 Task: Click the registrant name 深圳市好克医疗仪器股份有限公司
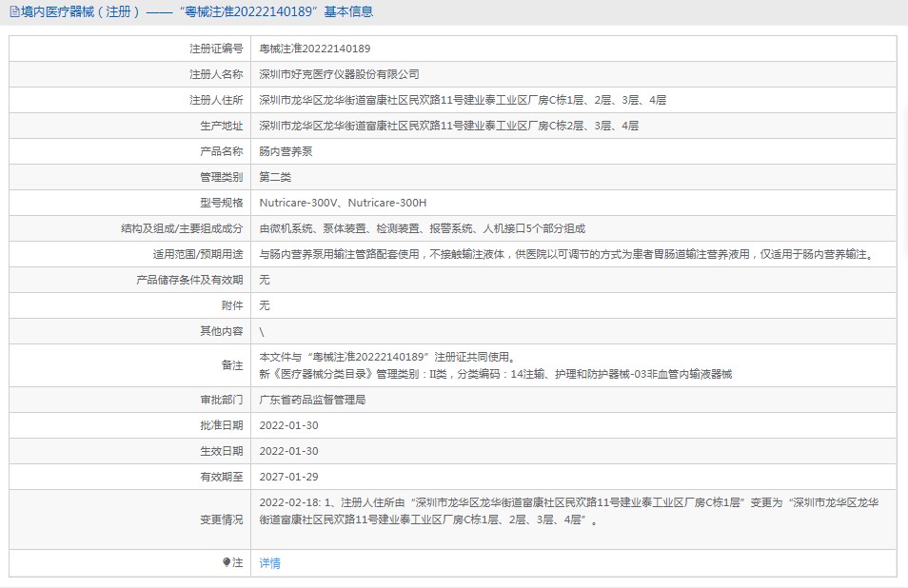tap(339, 74)
